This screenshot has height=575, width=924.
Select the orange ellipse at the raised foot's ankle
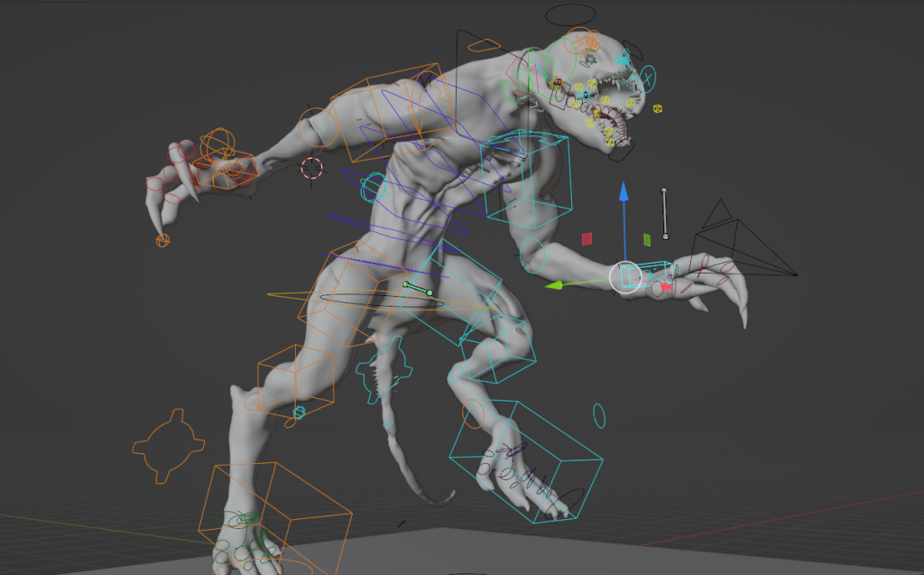tap(473, 414)
